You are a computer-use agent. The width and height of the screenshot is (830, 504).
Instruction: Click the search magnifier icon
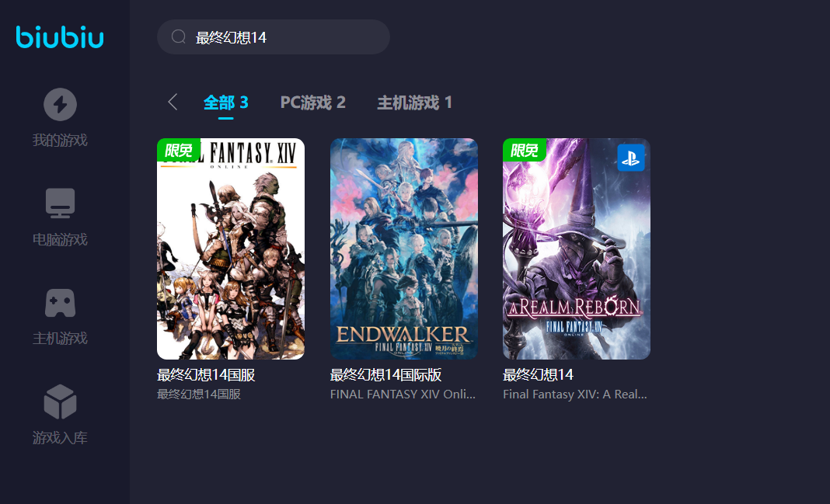179,36
